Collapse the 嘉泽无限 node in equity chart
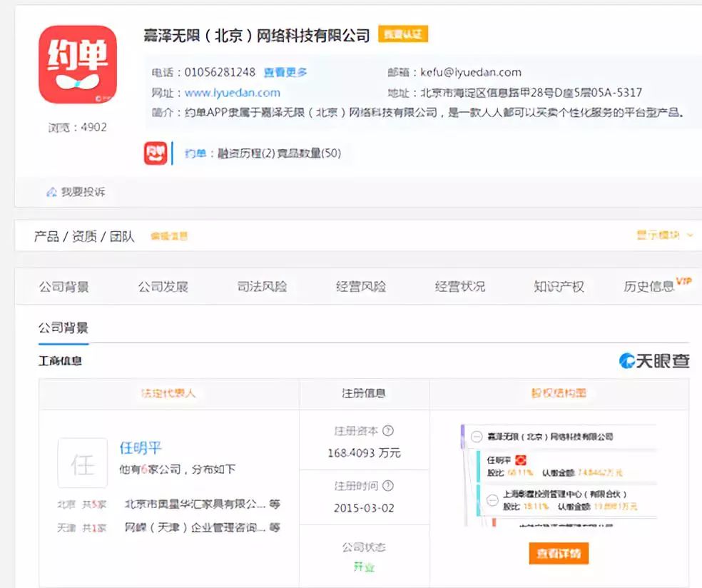 click(x=475, y=436)
